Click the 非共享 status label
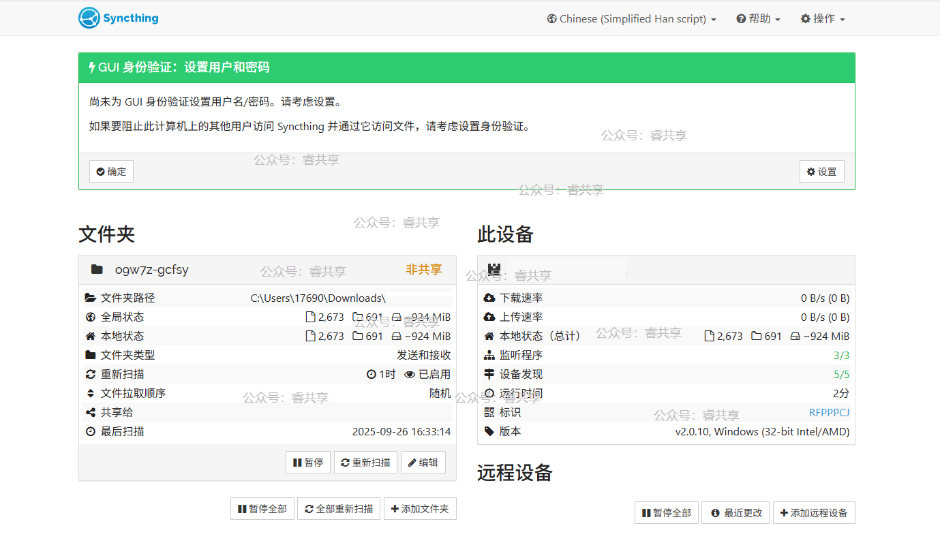This screenshot has width=940, height=560. coord(424,270)
